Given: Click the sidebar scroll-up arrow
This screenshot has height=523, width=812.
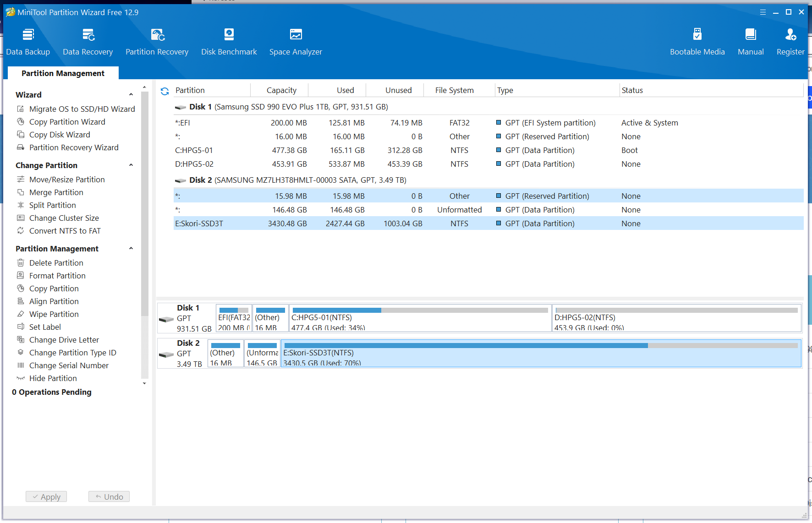Looking at the screenshot, I should 144,87.
